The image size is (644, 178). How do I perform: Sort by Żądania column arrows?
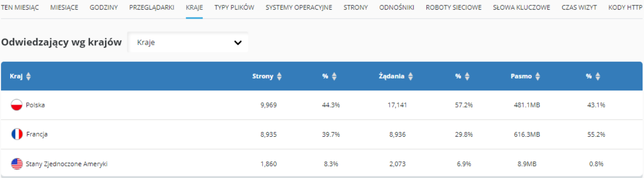coord(410,77)
